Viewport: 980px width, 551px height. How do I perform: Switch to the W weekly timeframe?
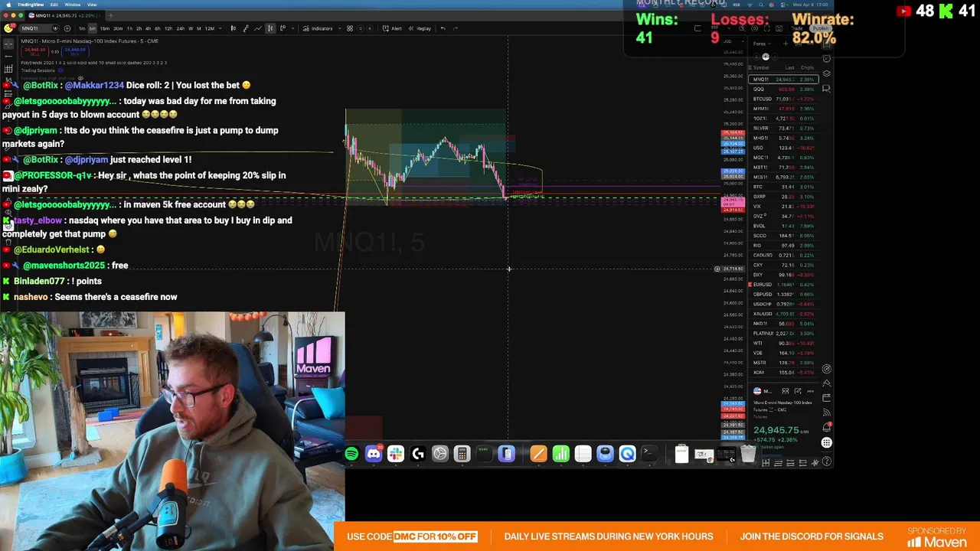(x=191, y=28)
